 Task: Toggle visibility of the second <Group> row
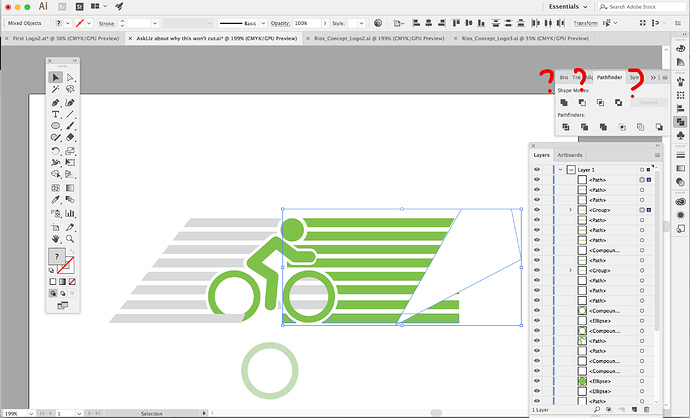click(537, 270)
